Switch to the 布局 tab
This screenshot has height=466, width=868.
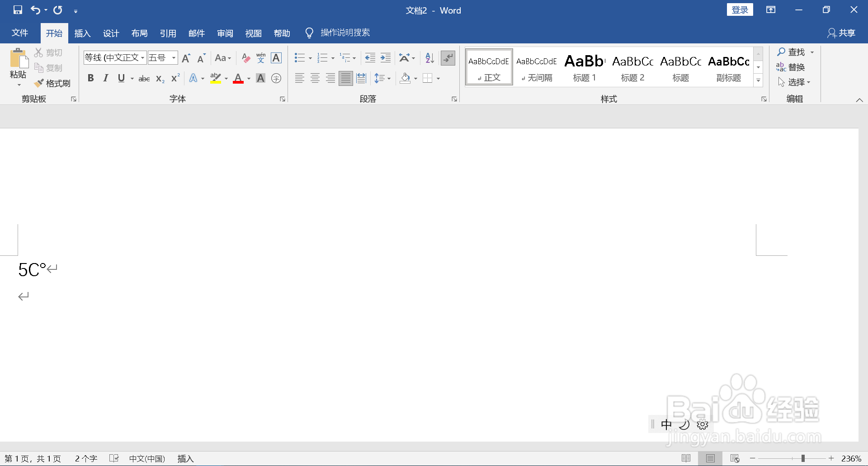click(x=139, y=33)
